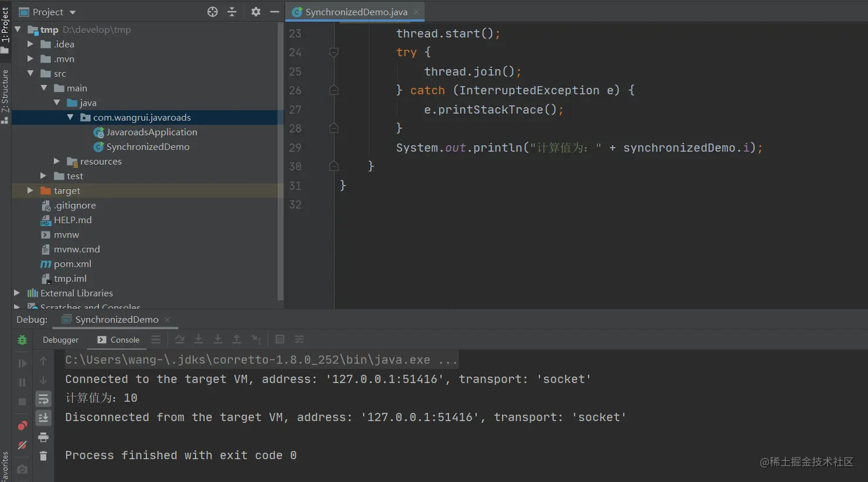Viewport: 868px width, 482px height.
Task: Switch to the Debugger tab
Action: pos(60,340)
